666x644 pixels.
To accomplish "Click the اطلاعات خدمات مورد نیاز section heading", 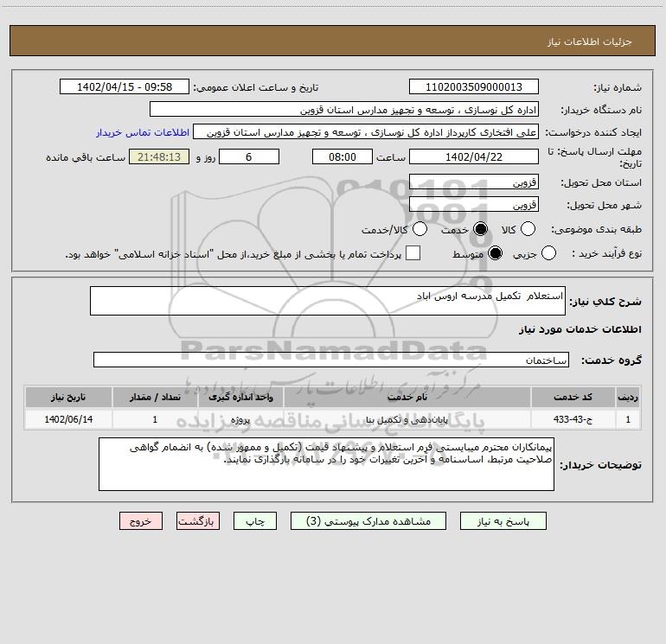I will (x=580, y=329).
